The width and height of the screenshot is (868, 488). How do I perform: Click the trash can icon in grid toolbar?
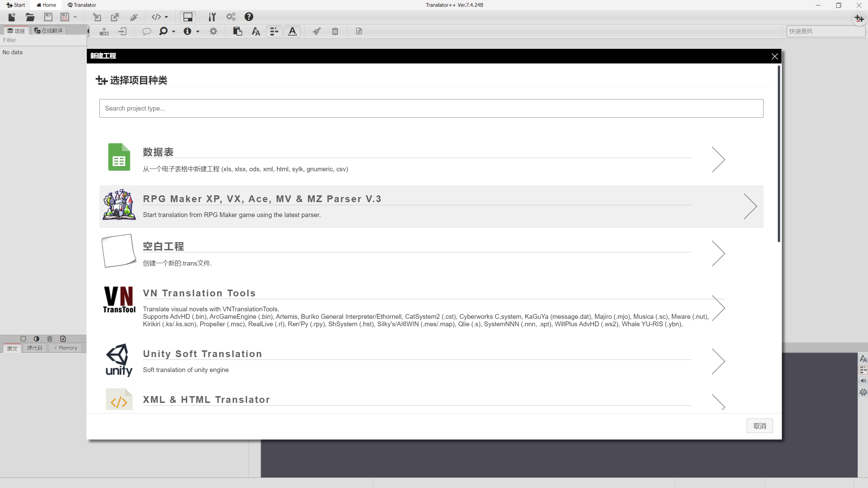pyautogui.click(x=335, y=31)
